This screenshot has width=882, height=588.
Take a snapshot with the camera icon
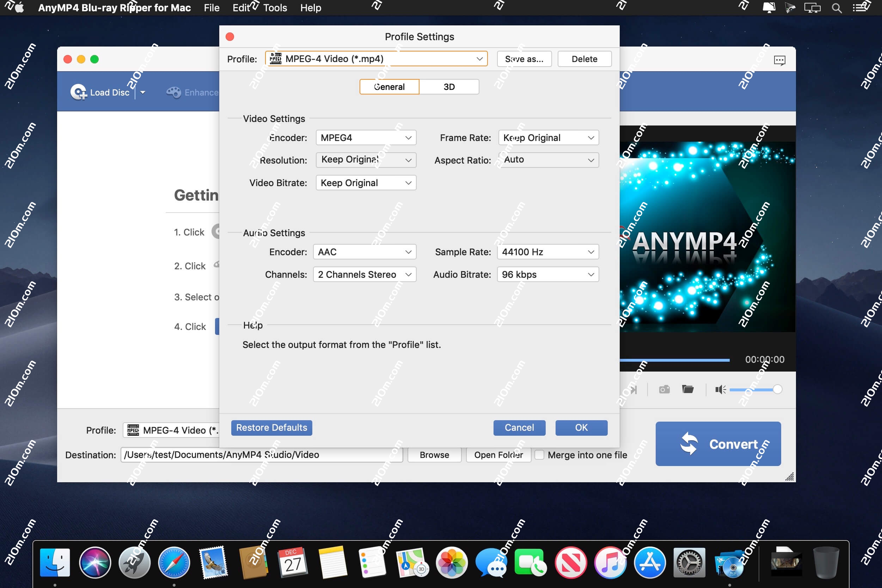click(664, 389)
